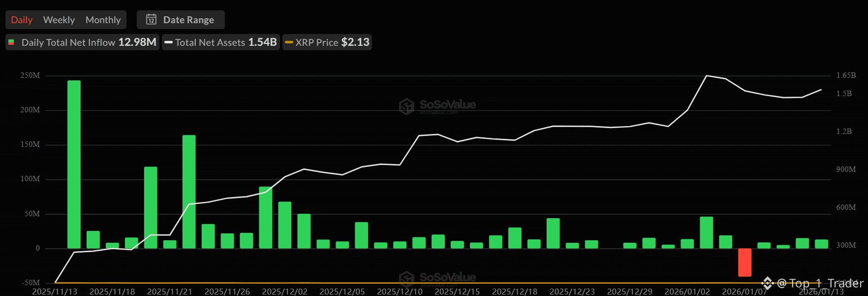Click the white Total Net Assets line marker

[168, 42]
